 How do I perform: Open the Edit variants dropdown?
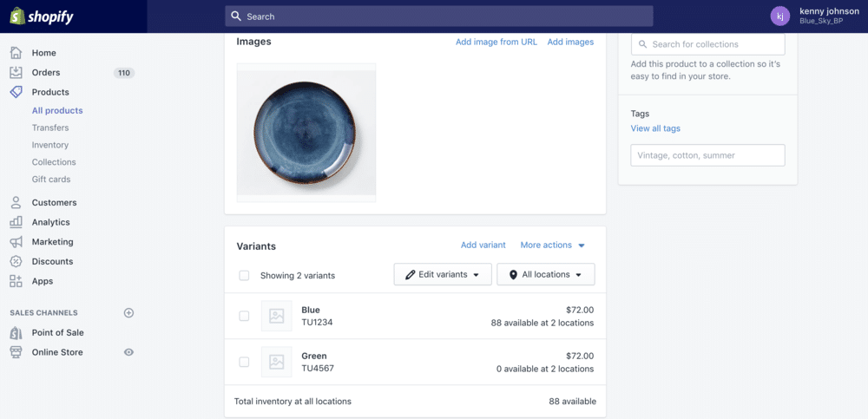443,275
